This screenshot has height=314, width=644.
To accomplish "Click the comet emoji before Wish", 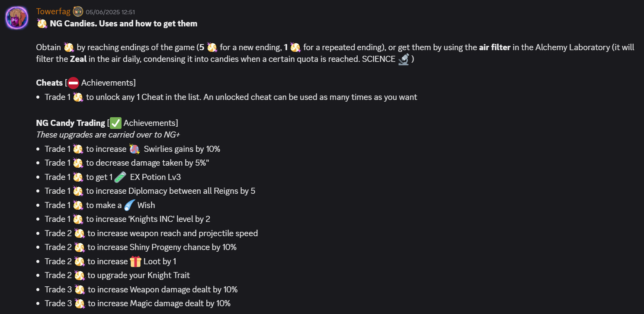I will tap(130, 205).
